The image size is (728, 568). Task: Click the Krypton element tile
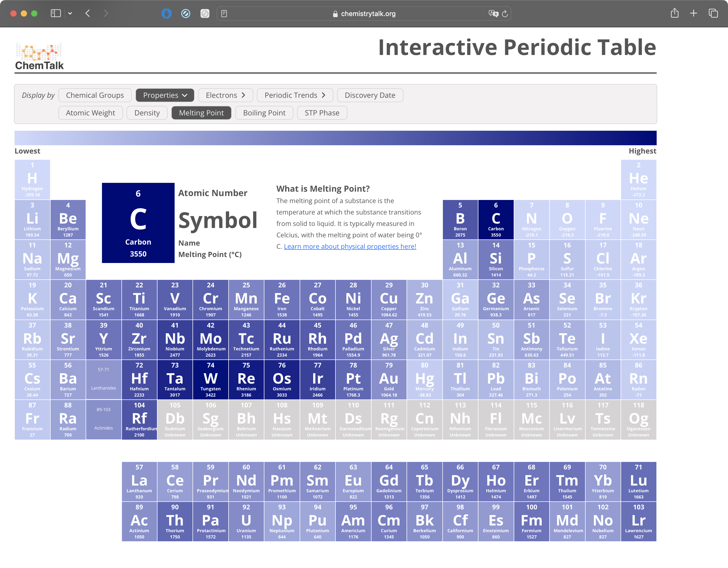click(x=638, y=300)
